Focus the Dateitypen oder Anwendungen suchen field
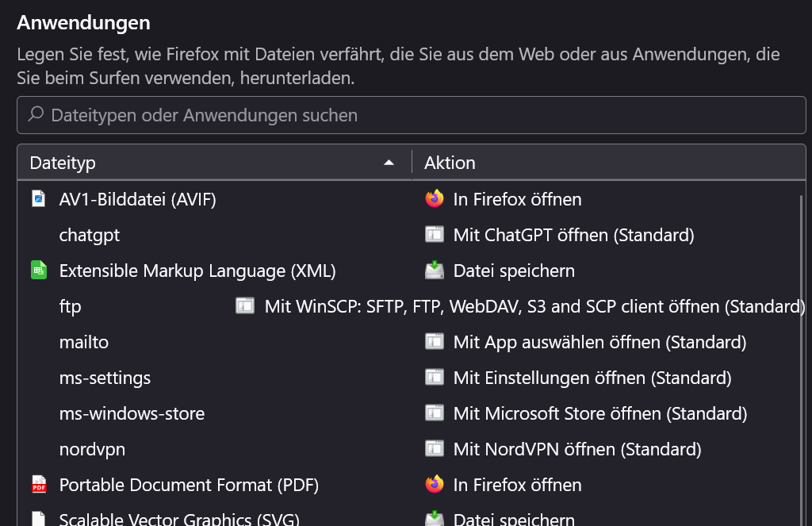Screen dimensions: 812x526 412,115
